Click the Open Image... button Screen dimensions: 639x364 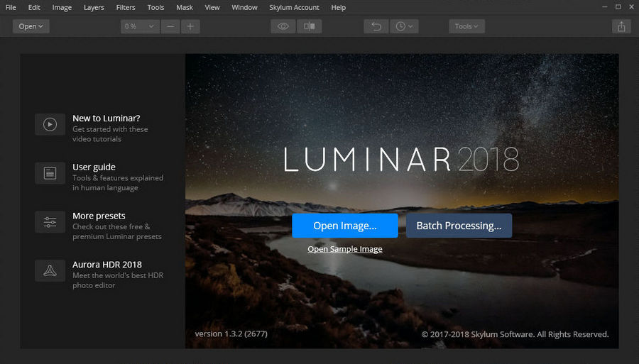pyautogui.click(x=345, y=226)
